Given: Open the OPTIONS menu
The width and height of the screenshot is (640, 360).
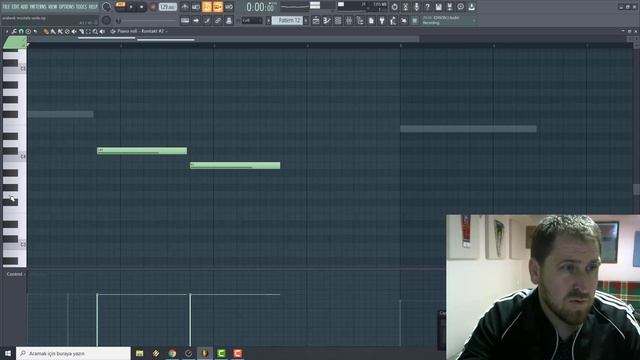Looking at the screenshot, I should [x=67, y=7].
